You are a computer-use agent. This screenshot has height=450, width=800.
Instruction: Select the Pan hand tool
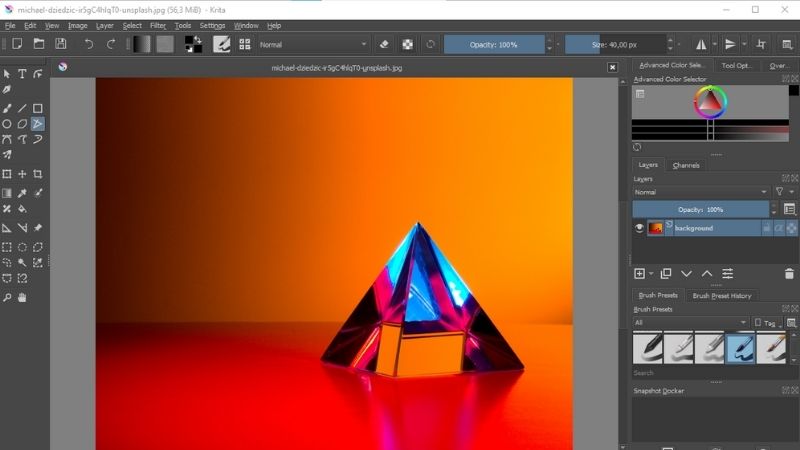(x=22, y=297)
